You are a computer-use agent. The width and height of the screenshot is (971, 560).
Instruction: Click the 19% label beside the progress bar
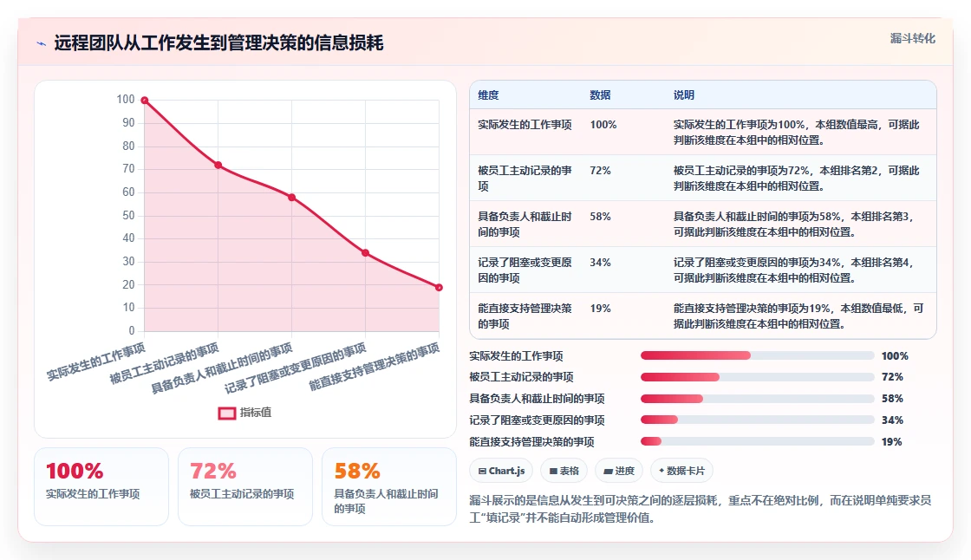892,442
